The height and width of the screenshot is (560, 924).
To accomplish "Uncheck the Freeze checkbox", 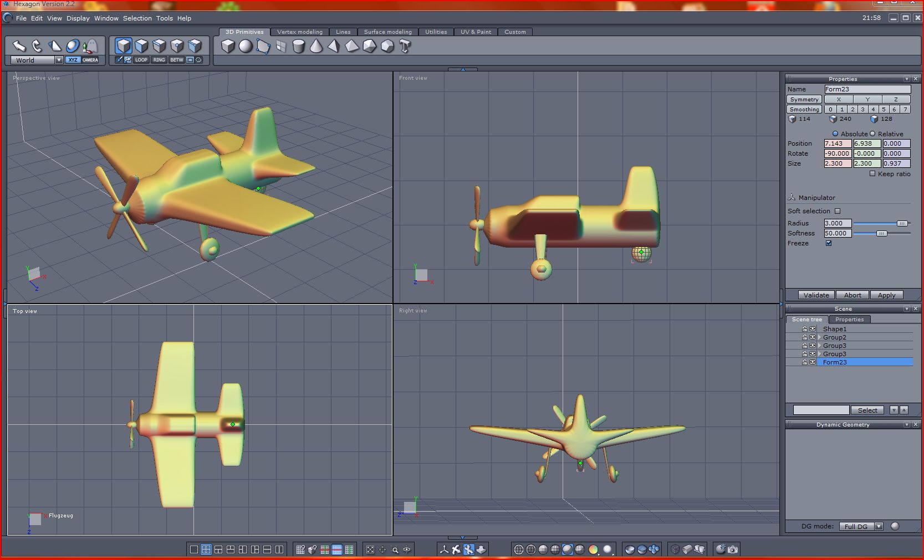I will click(829, 243).
